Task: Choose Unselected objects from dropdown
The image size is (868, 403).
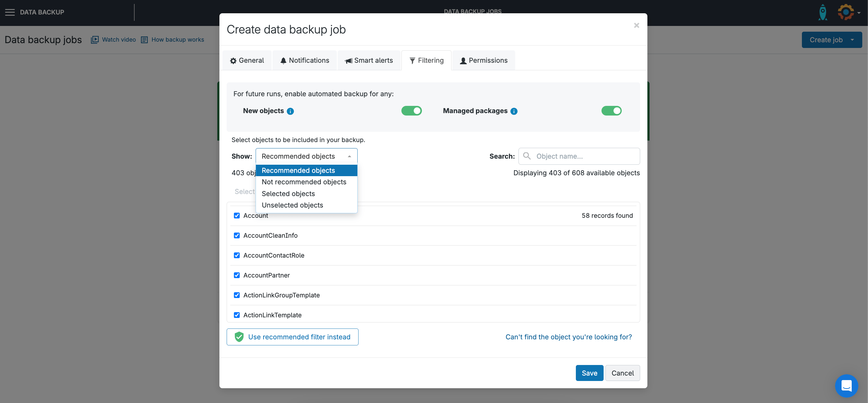Action: [x=292, y=205]
